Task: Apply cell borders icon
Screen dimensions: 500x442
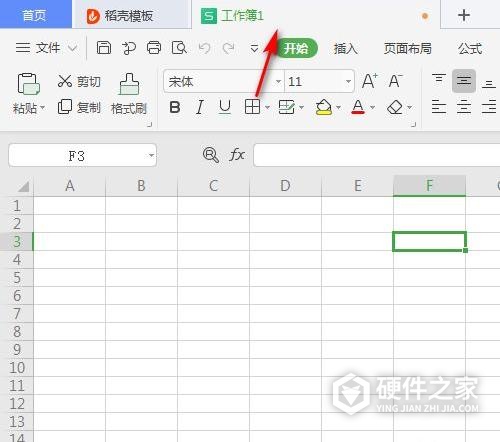Action: (252, 107)
